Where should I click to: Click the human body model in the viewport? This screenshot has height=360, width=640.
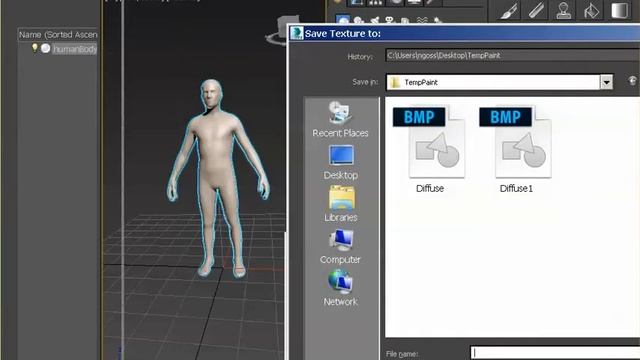click(216, 163)
